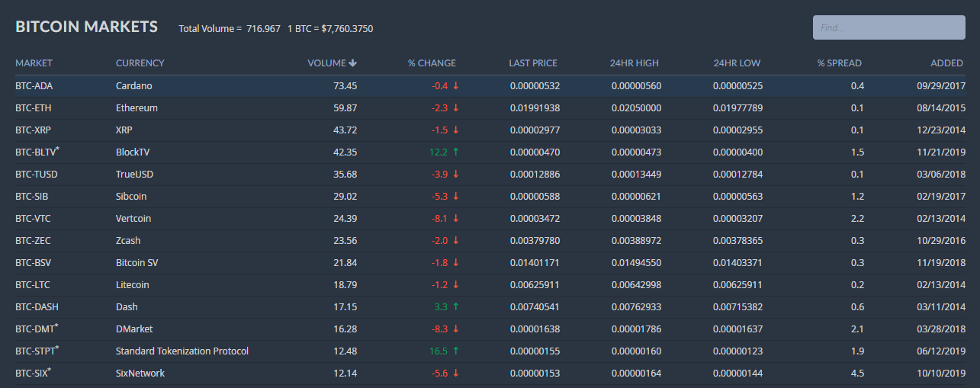Click 24HR low value 0.00378365

pos(738,241)
